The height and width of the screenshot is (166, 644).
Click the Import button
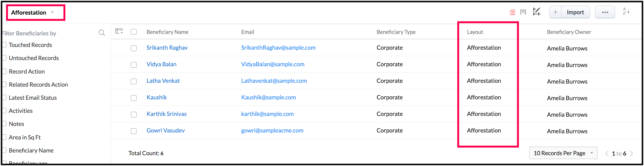(575, 12)
